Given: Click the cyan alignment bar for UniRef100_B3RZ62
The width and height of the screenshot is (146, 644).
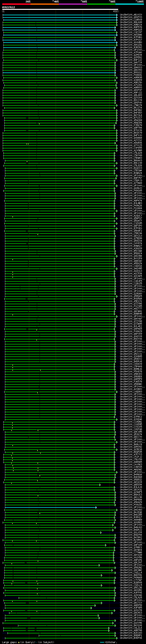Looking at the screenshot, I should point(60,48).
